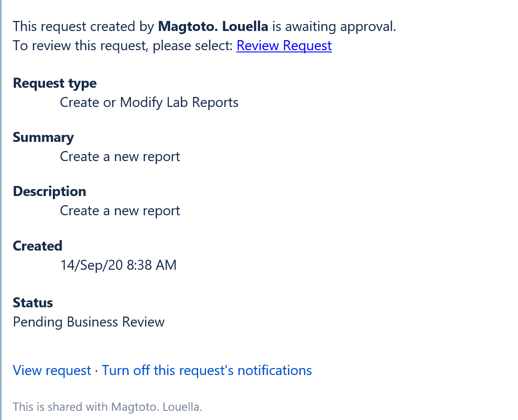Click Create a new report under Description
This screenshot has height=420, width=518.
coord(120,211)
